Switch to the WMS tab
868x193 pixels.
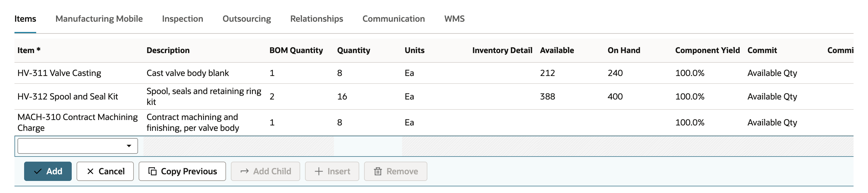454,19
